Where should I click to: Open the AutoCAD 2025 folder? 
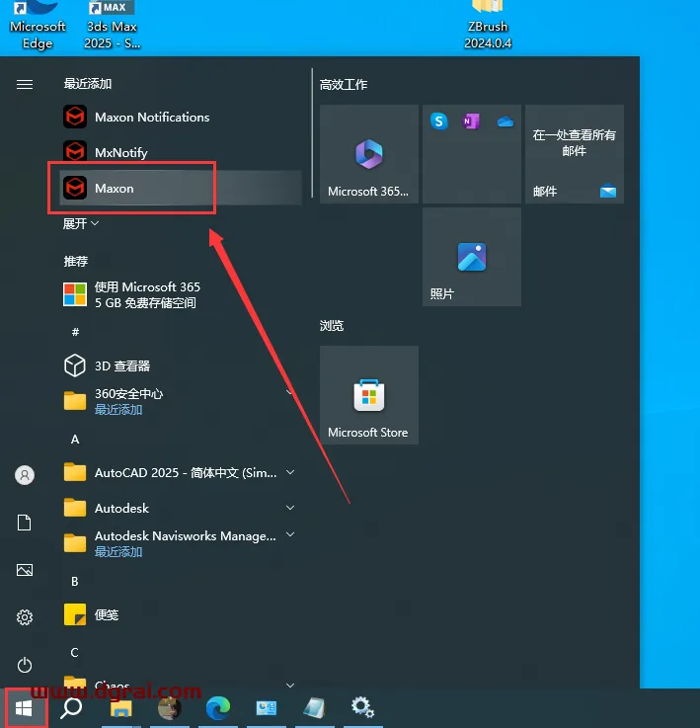pyautogui.click(x=181, y=472)
